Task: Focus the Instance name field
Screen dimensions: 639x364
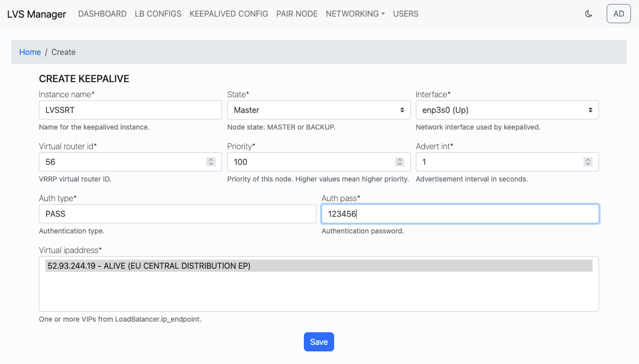Action: 130,110
